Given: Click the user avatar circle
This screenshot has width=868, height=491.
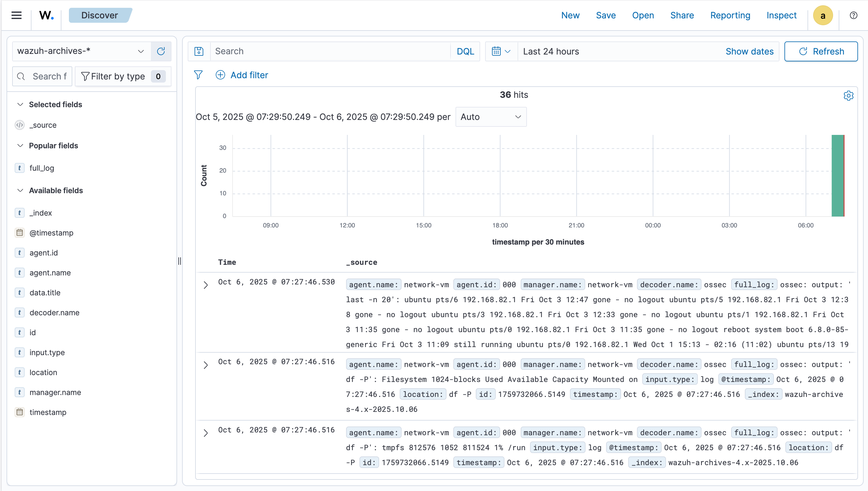Looking at the screenshot, I should tap(823, 15).
